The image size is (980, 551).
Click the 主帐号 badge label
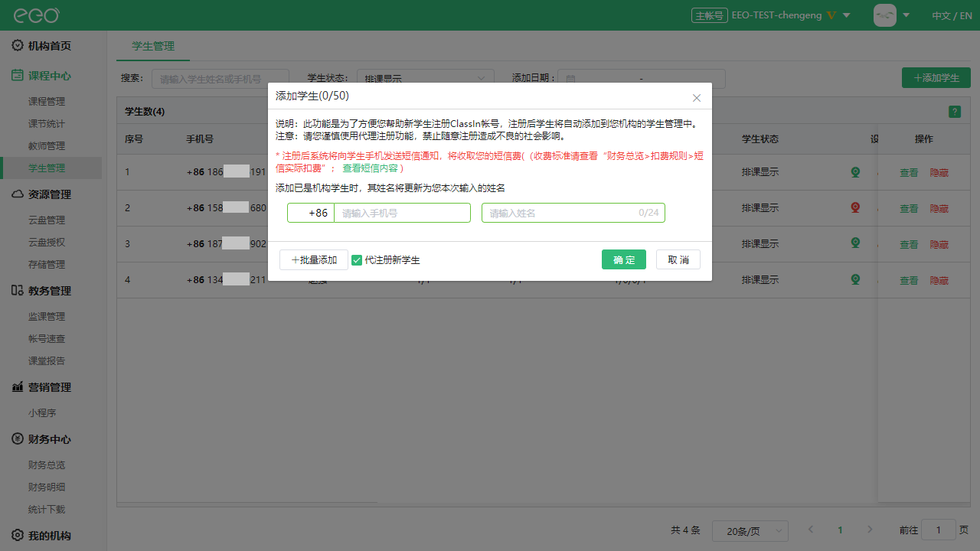click(709, 15)
